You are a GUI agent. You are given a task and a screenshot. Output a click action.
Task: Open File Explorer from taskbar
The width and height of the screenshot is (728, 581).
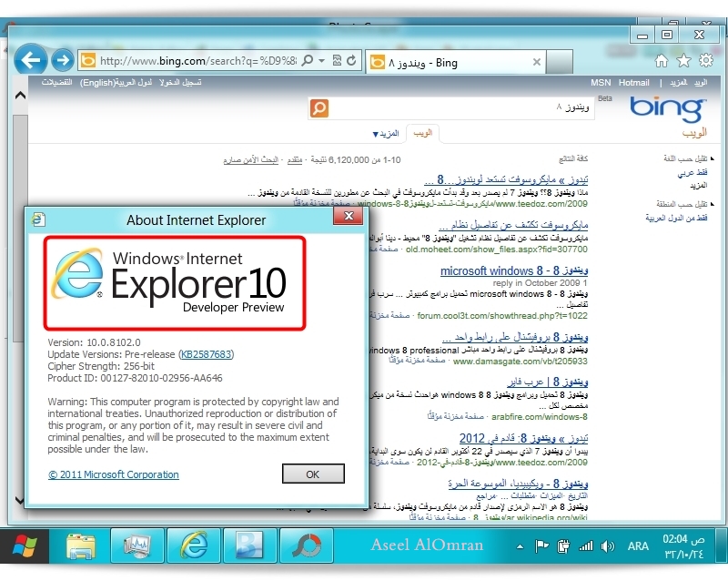pos(81,545)
